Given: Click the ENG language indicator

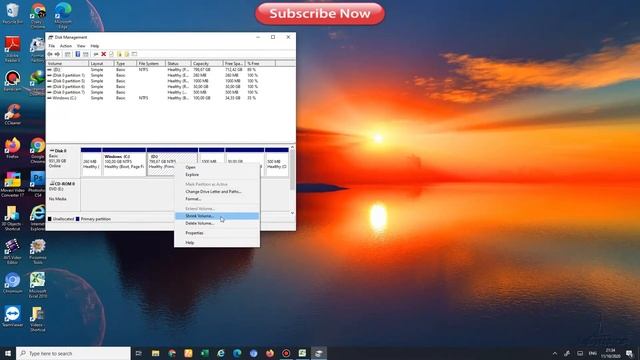Looking at the screenshot, I should (593, 353).
